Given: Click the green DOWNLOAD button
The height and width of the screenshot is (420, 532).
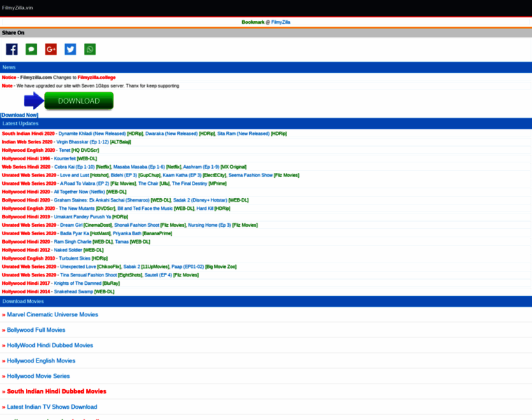Looking at the screenshot, I should tap(78, 101).
